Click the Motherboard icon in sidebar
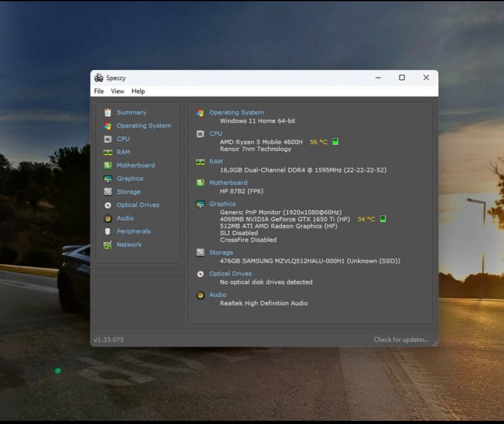This screenshot has height=424, width=504. point(108,165)
